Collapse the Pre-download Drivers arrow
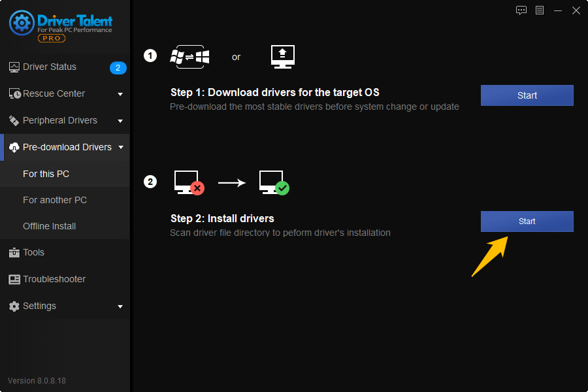The width and height of the screenshot is (588, 392). coord(121,148)
